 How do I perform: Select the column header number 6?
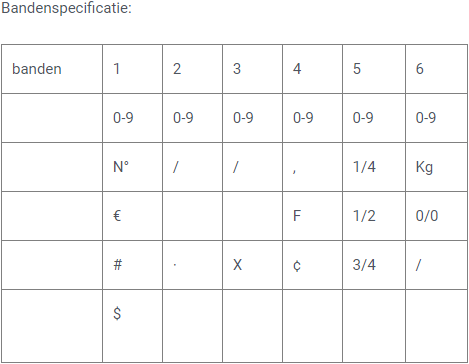(x=436, y=69)
